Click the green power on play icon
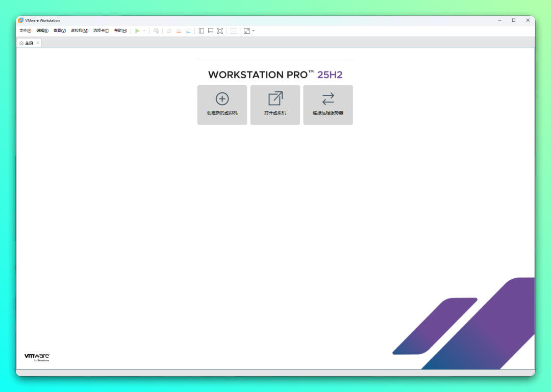 coord(137,31)
